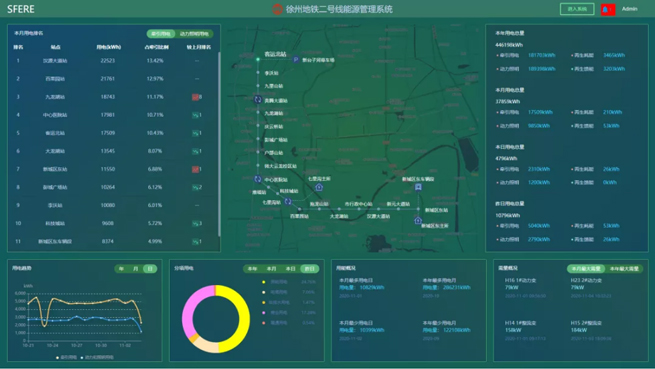Click the station dot for 市行政中心站
This screenshot has height=369, width=655.
click(x=358, y=209)
